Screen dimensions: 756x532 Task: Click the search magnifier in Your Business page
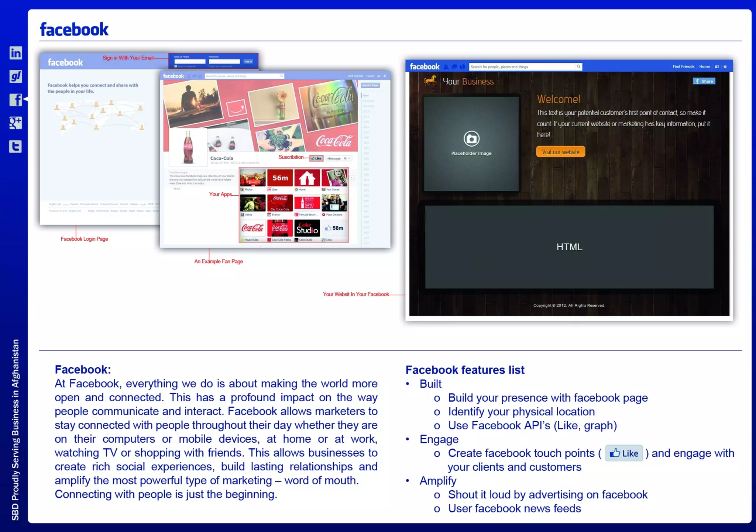point(578,66)
